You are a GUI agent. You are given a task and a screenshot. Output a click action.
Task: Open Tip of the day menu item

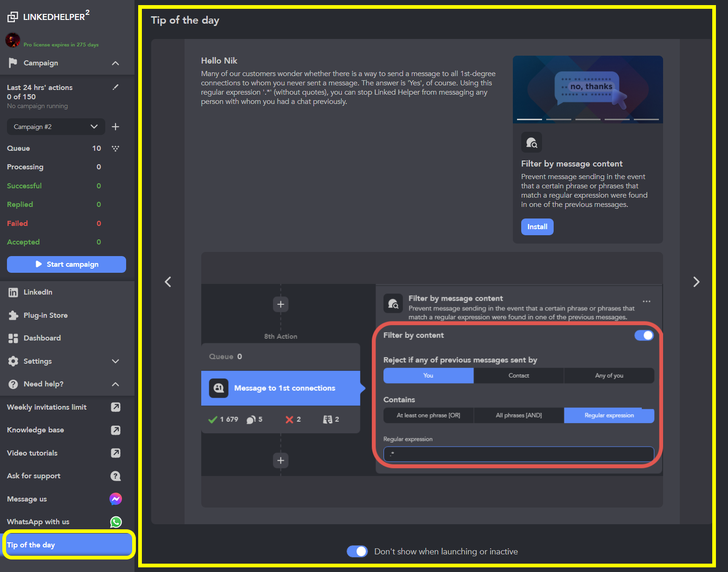pos(69,545)
